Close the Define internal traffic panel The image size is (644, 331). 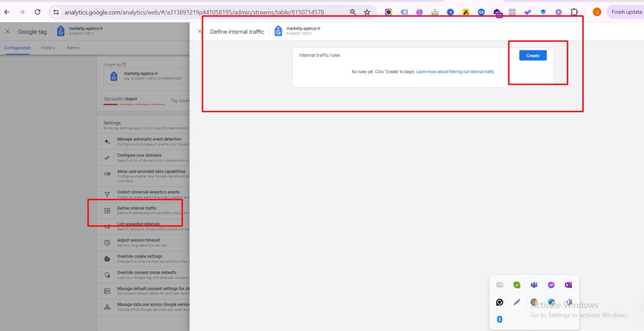pos(200,32)
